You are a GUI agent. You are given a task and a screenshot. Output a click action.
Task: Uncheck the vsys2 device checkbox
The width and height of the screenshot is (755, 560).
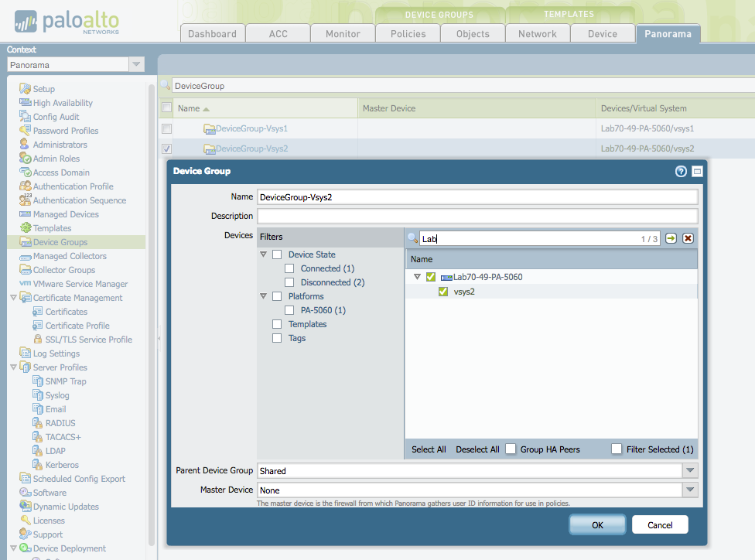pyautogui.click(x=443, y=292)
